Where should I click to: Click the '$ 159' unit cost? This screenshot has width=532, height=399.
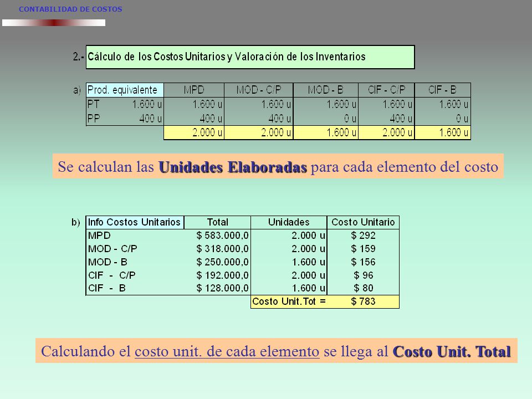pyautogui.click(x=363, y=249)
